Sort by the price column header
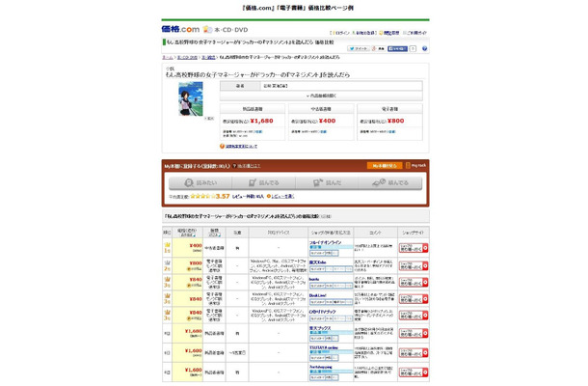 (187, 233)
